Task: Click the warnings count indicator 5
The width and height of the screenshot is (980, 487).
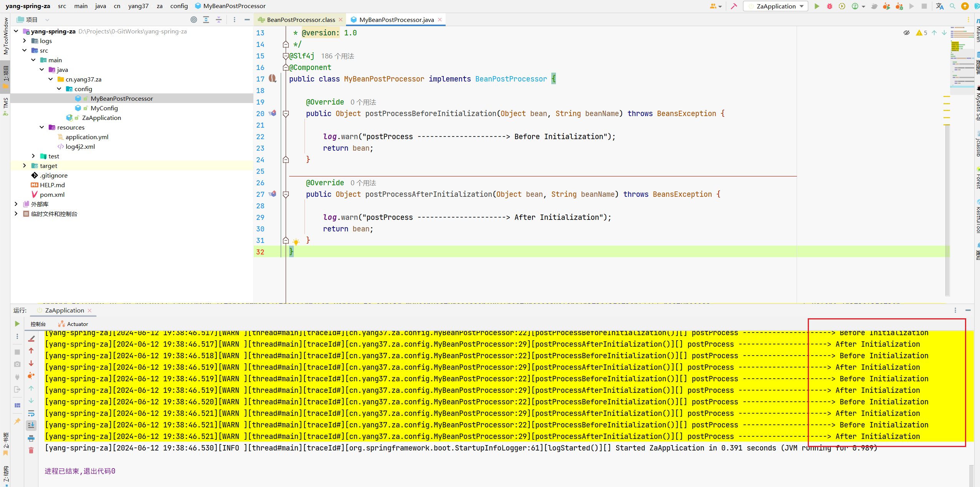Action: (922, 33)
